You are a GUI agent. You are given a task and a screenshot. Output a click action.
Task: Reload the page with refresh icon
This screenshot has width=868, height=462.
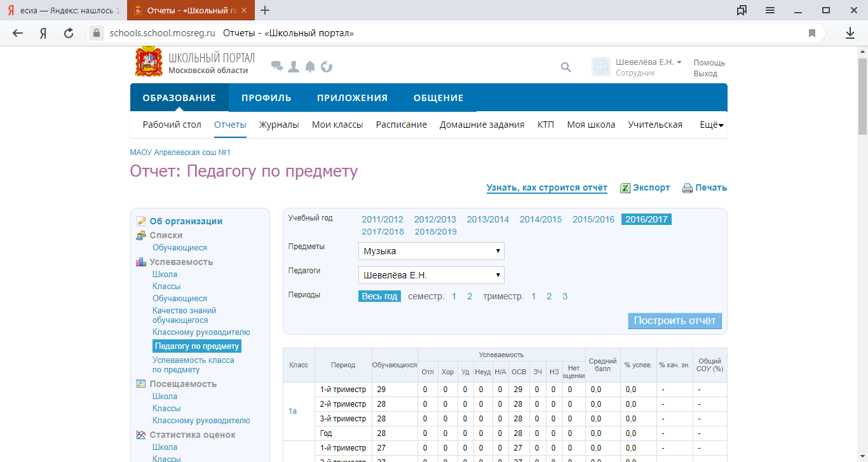click(x=69, y=33)
